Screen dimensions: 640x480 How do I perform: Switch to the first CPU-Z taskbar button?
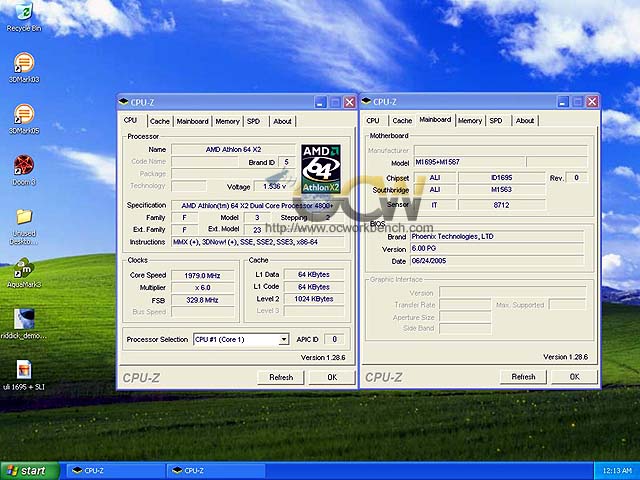[115, 471]
